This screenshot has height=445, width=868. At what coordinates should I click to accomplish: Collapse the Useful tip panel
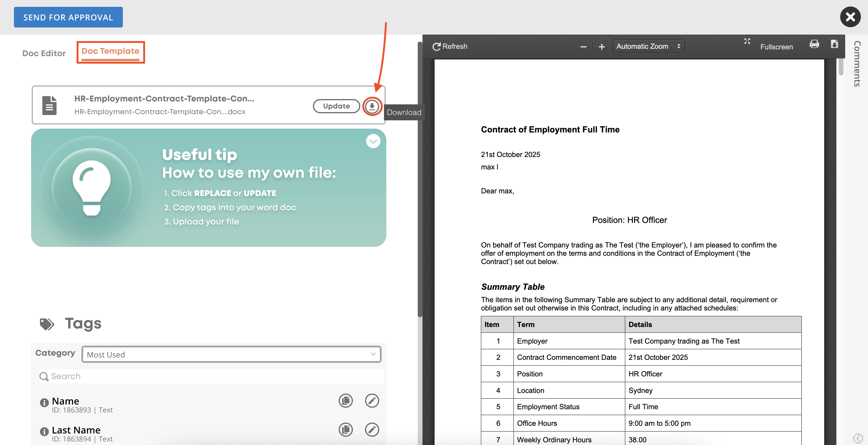373,141
